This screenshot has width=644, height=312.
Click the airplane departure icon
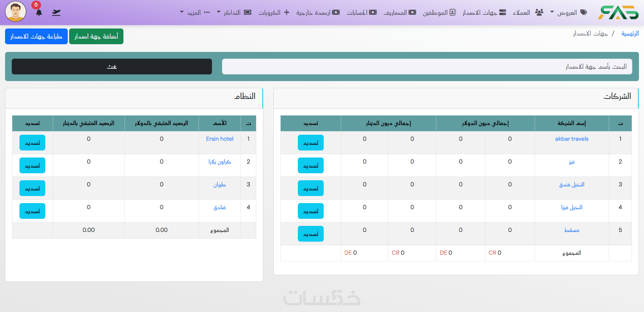pos(56,13)
